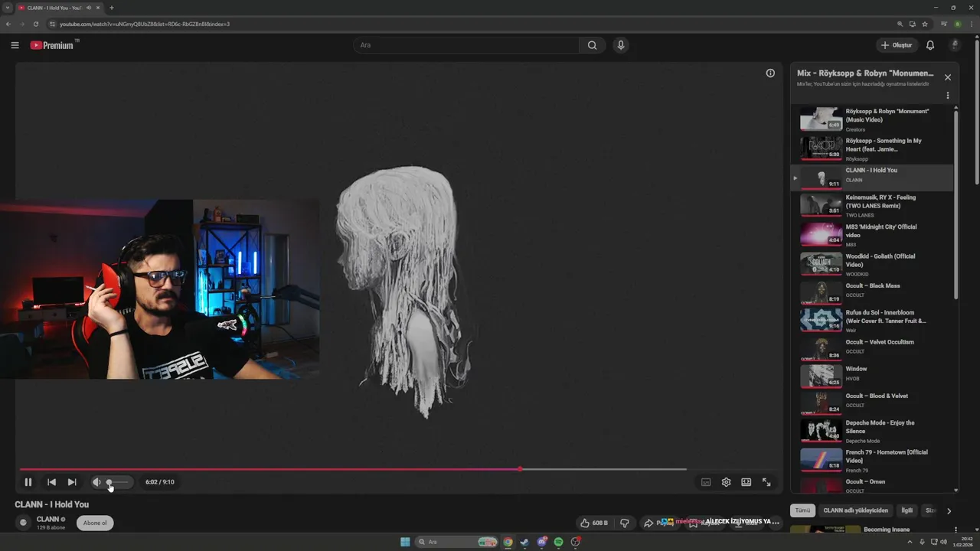
Task: Share the video with the Paylaş button
Action: pos(658,523)
